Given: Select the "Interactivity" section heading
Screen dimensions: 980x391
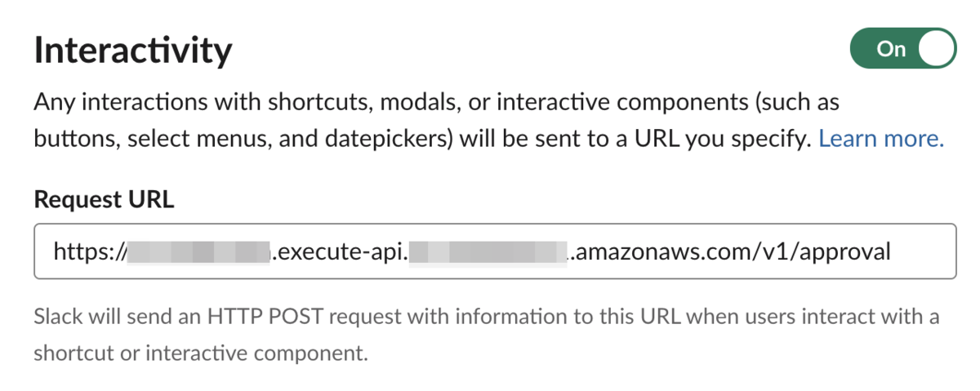Looking at the screenshot, I should [x=133, y=51].
